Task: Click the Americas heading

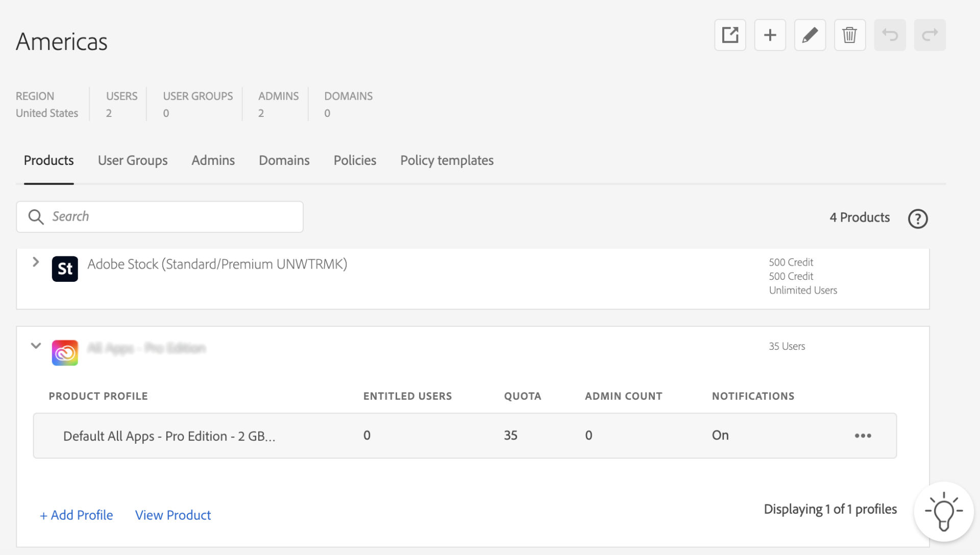Action: click(61, 41)
